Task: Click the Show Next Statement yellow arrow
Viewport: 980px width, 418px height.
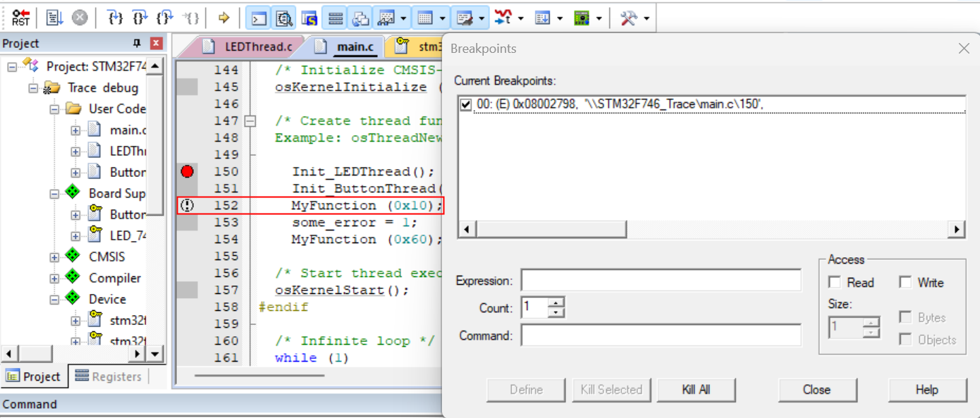Action: click(223, 18)
